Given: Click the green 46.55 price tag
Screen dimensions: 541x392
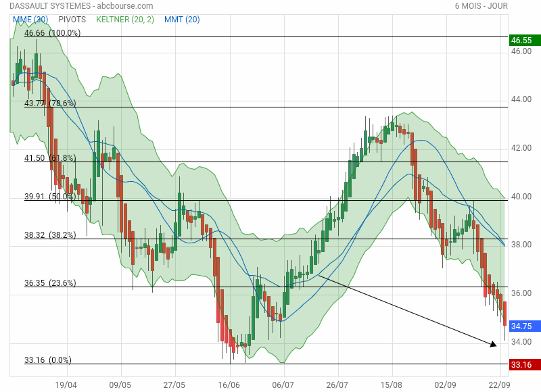Looking at the screenshot, I should (525, 41).
